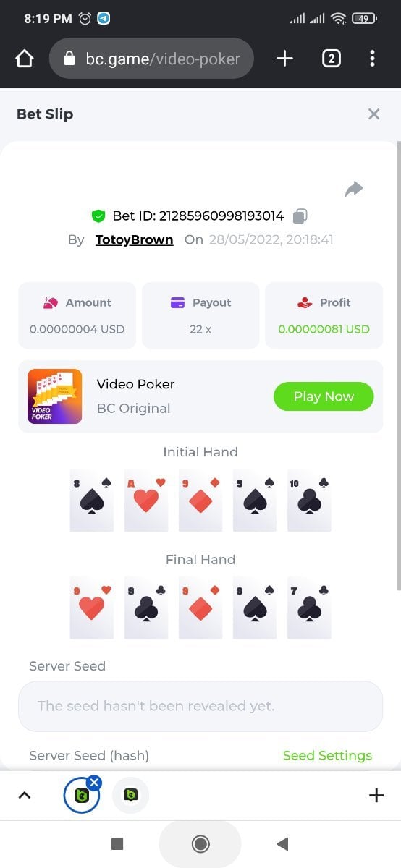The height and width of the screenshot is (868, 401).
Task: Expand the bottom tab strip chevron
Action: pyautogui.click(x=25, y=796)
